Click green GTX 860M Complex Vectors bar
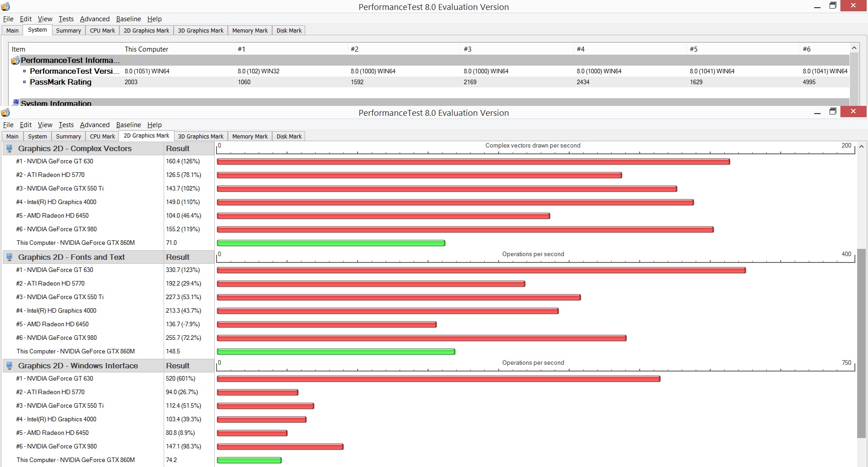The height and width of the screenshot is (467, 868). coord(331,243)
